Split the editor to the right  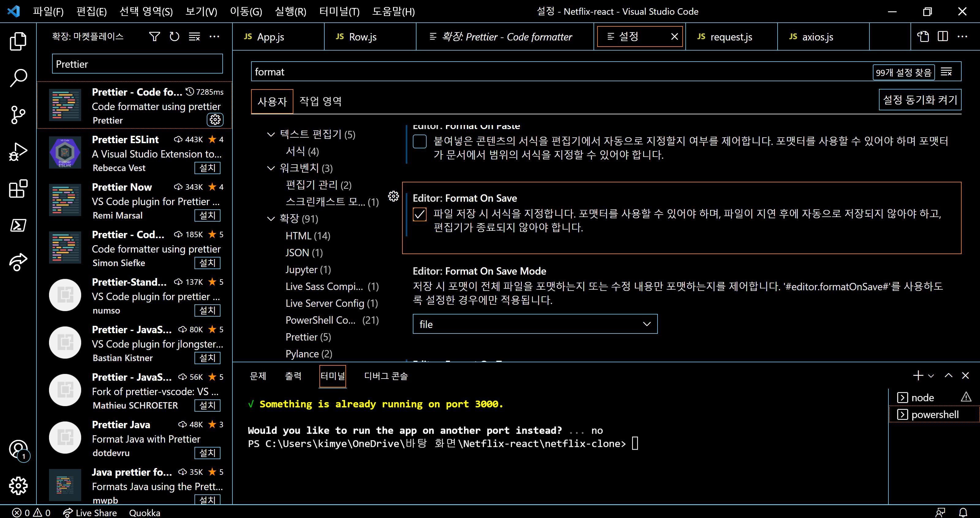(x=943, y=36)
